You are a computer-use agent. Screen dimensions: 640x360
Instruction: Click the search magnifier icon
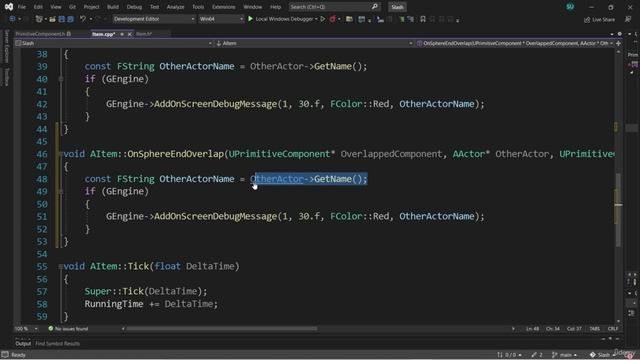click(374, 7)
